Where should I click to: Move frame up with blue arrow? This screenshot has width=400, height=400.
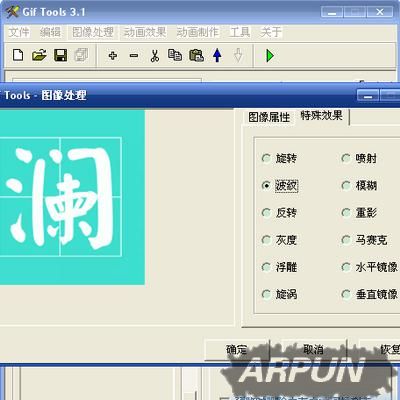coord(217,55)
